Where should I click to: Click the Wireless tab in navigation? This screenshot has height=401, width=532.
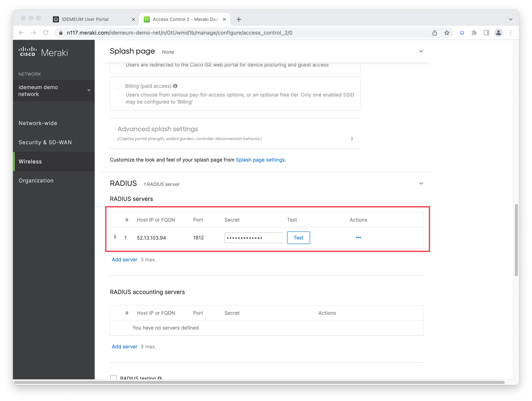pos(30,161)
